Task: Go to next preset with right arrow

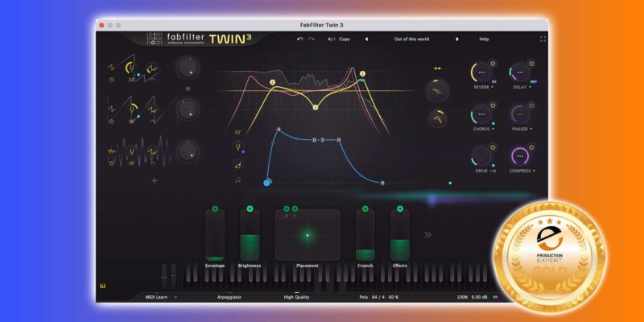Action: [x=456, y=39]
